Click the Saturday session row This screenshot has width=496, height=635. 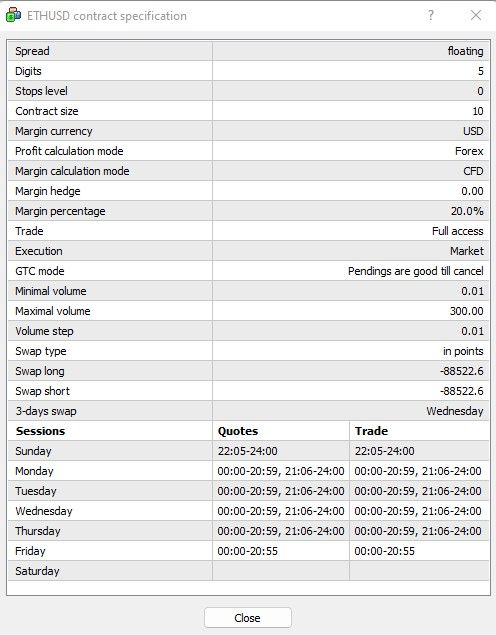tap(248, 571)
